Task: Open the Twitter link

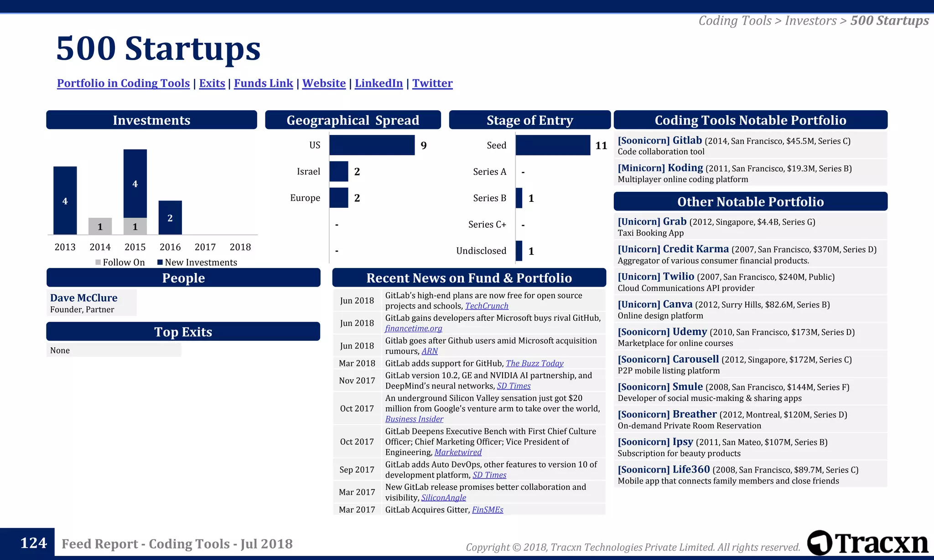Action: click(432, 83)
